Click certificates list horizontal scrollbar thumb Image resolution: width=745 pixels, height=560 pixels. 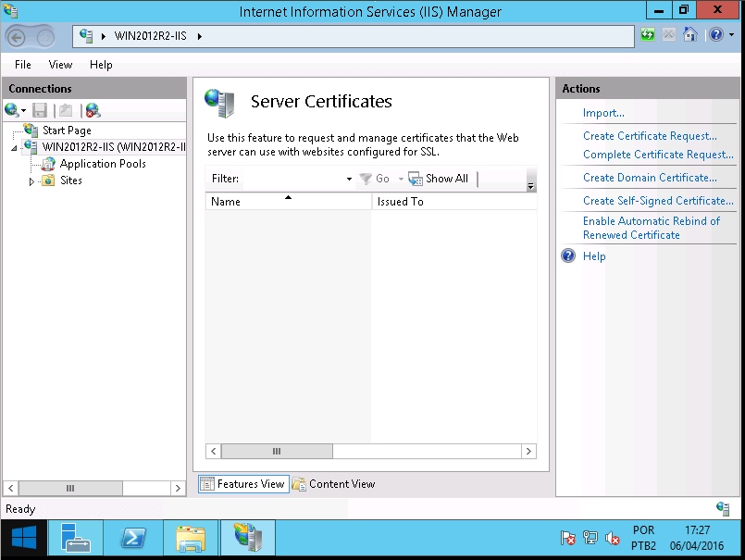[277, 451]
